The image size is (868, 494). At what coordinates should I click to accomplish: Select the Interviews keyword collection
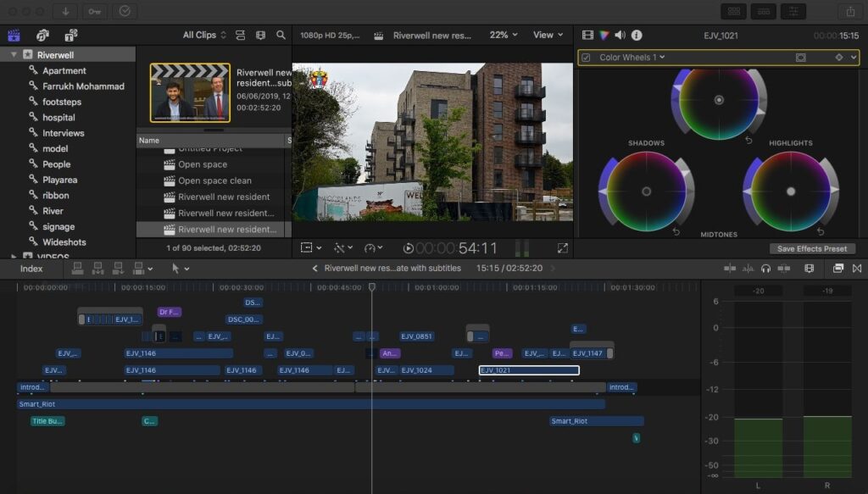[63, 133]
